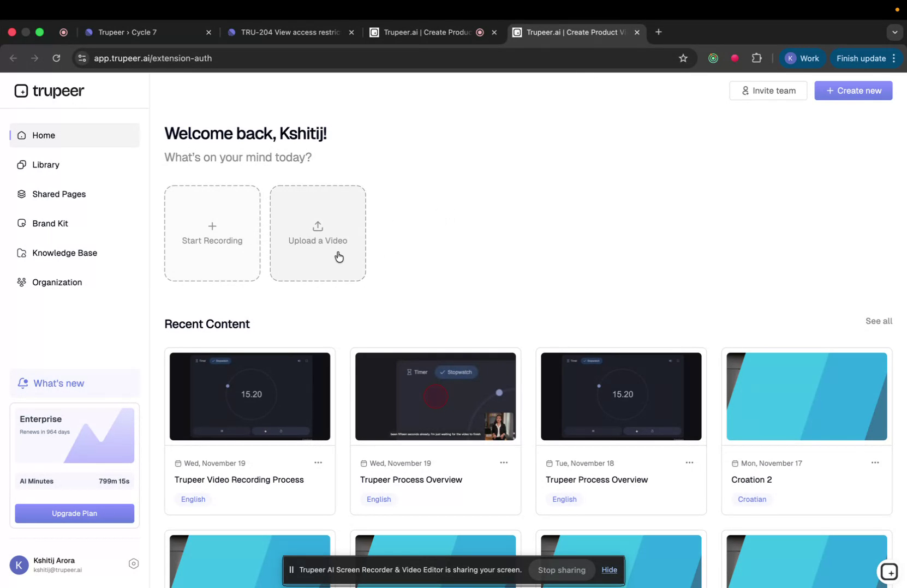907x588 pixels.
Task: Open the browser extensions puzzle icon
Action: 757,58
